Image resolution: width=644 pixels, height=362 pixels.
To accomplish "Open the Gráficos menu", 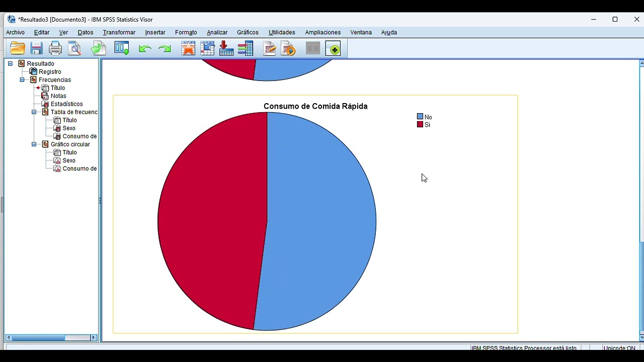I will click(248, 32).
